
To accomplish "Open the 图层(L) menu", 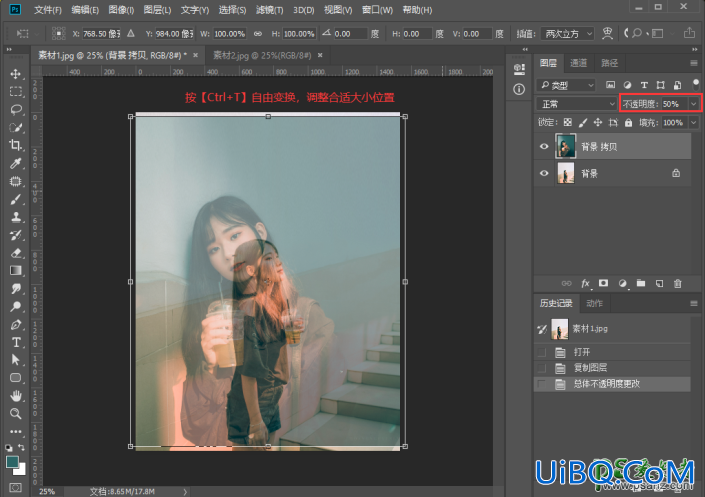I will [x=157, y=10].
